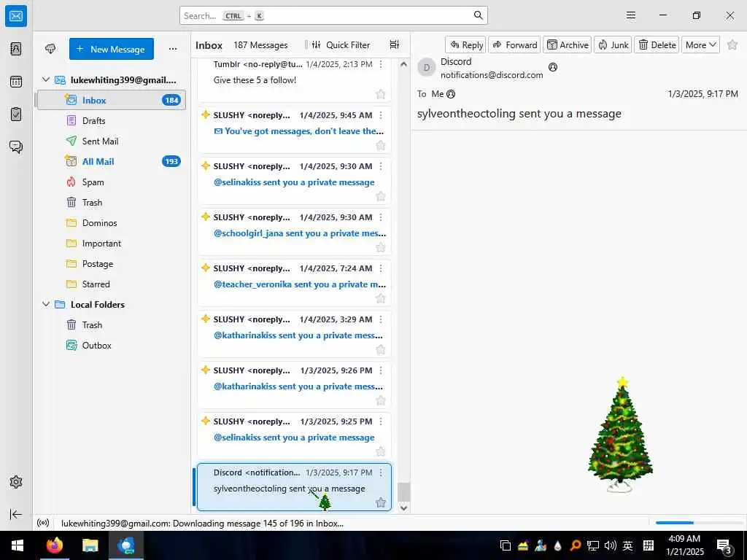Open more options for SLUSHY 3:29 AM message
This screenshot has width=747, height=560.
pyautogui.click(x=381, y=319)
